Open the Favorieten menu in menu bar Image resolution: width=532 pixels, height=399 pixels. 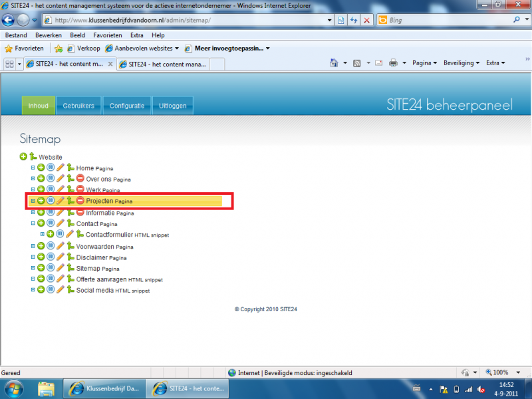[x=108, y=35]
